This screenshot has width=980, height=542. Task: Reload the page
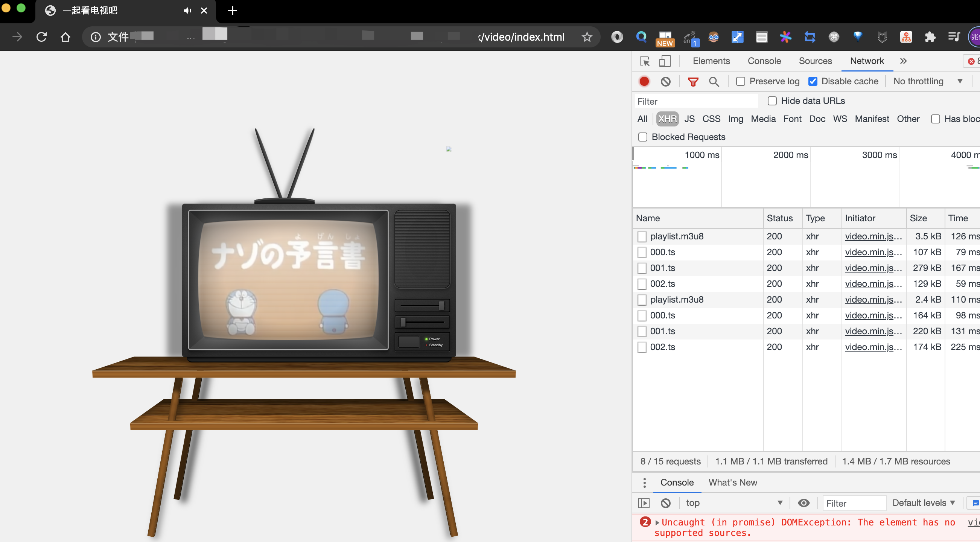pyautogui.click(x=41, y=37)
